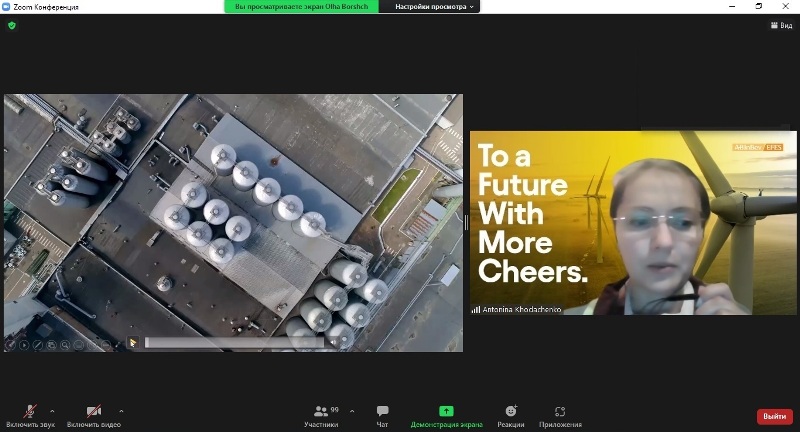Image resolution: width=800 pixels, height=432 pixels.
Task: Click the divider handle between share and video
Action: coord(466,222)
